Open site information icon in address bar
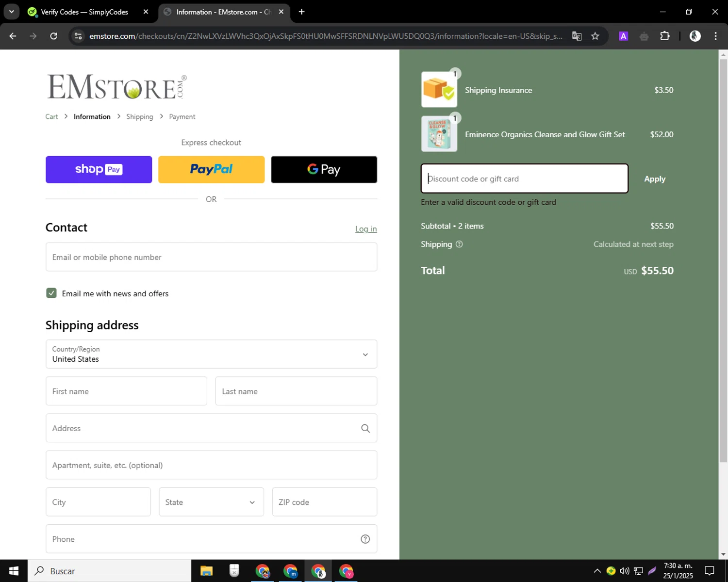Viewport: 728px width, 582px height. (78, 36)
